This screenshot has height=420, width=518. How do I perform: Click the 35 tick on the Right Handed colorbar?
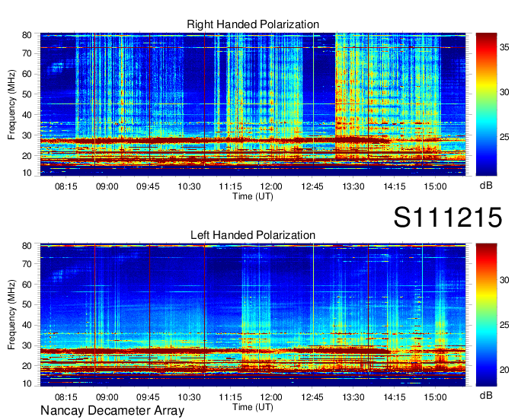(504, 47)
